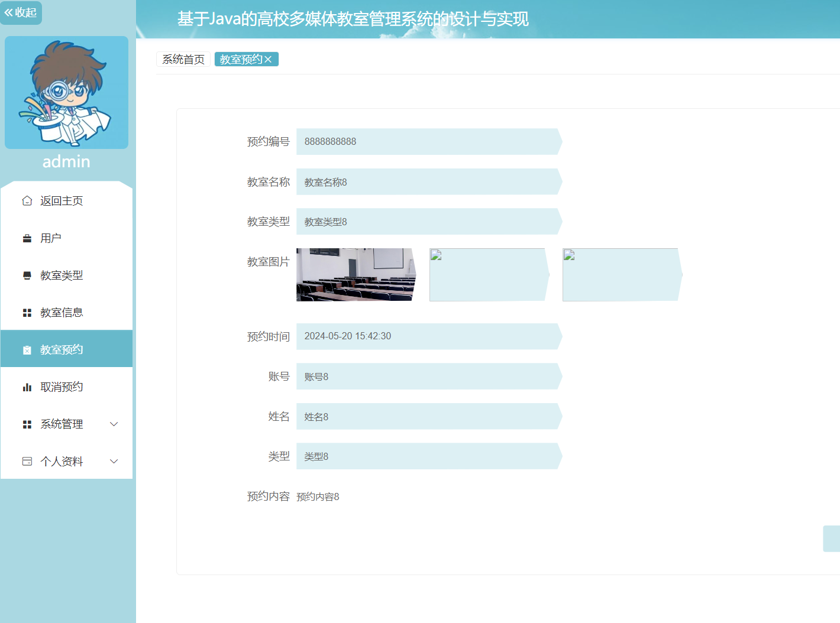The image size is (840, 623).
Task: Click the 预约内容8 text
Action: (318, 497)
